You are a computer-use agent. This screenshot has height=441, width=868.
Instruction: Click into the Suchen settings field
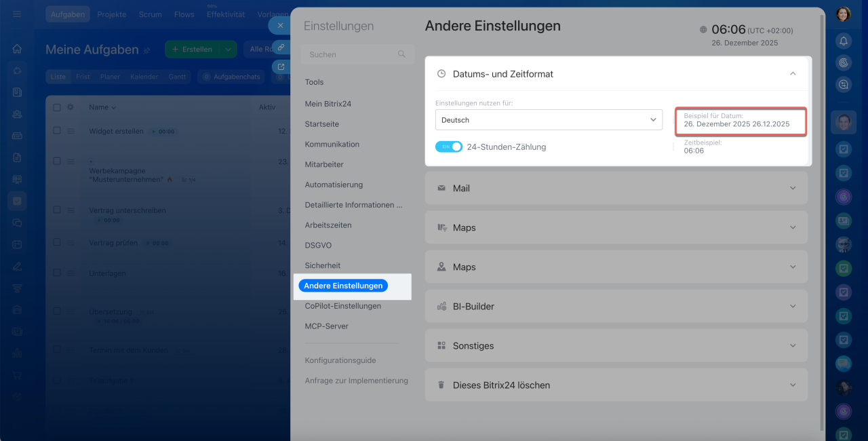[357, 54]
